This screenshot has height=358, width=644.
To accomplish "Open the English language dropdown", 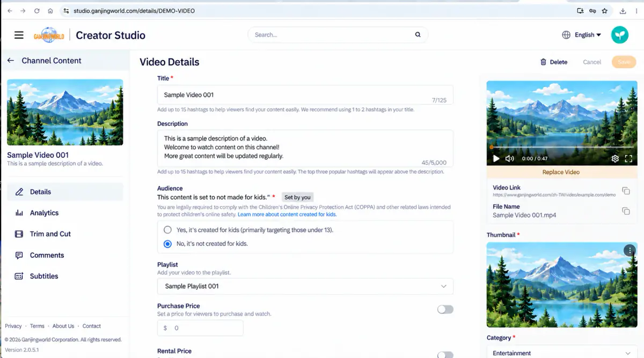I will [588, 35].
